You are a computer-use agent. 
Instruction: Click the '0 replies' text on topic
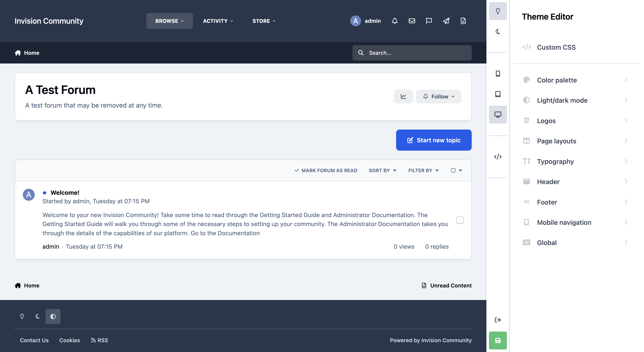437,247
